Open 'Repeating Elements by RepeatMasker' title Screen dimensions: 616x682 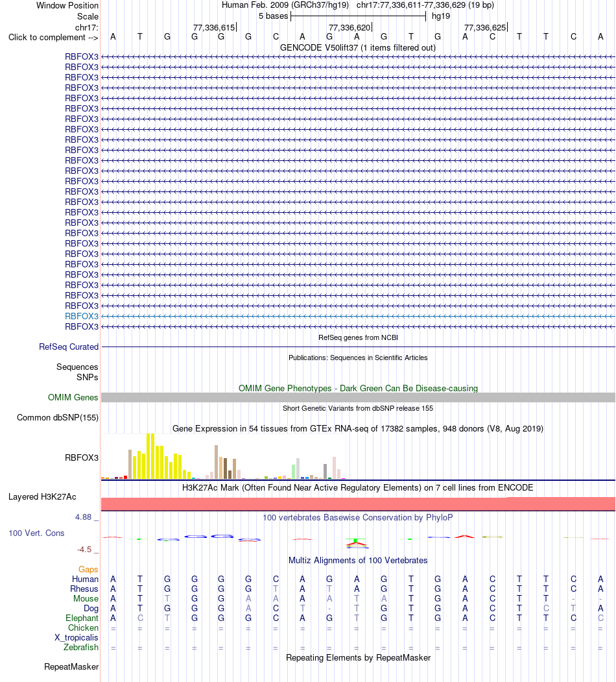point(358,657)
